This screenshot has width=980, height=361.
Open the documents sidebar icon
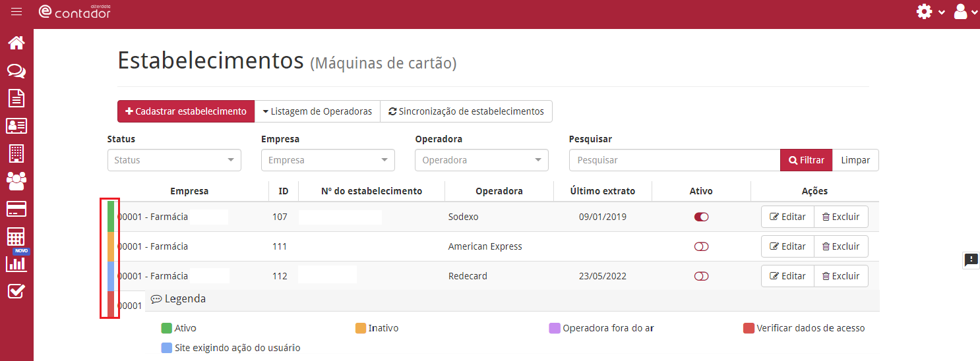[x=16, y=98]
